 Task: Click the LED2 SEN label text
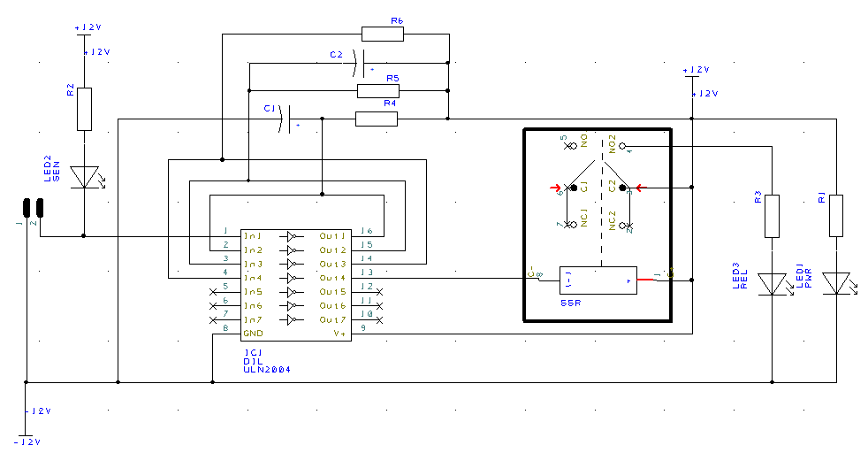pos(51,169)
